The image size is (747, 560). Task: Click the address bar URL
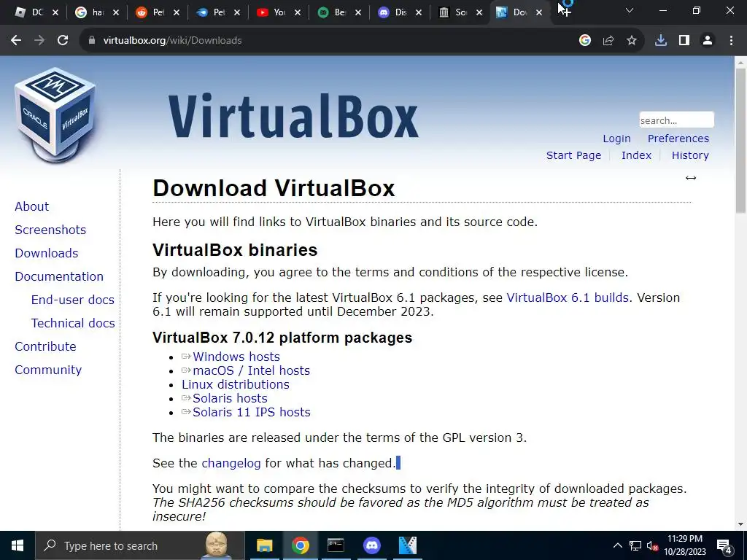pos(172,41)
